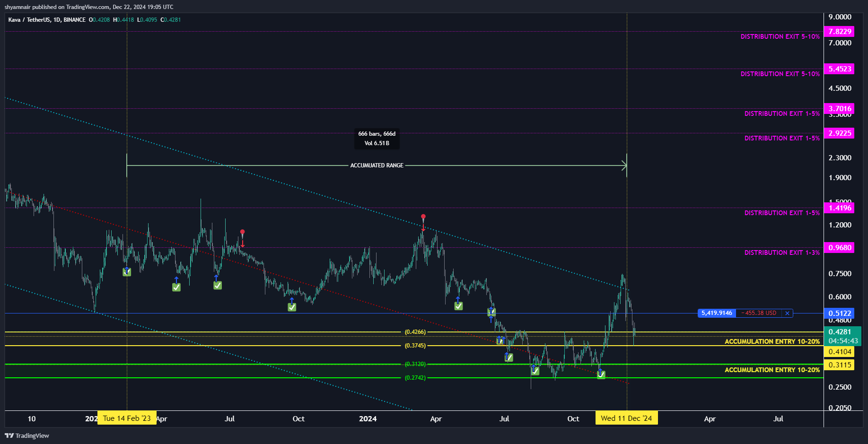
Task: Select the (0.4266) yellow level label
Action: (x=415, y=332)
